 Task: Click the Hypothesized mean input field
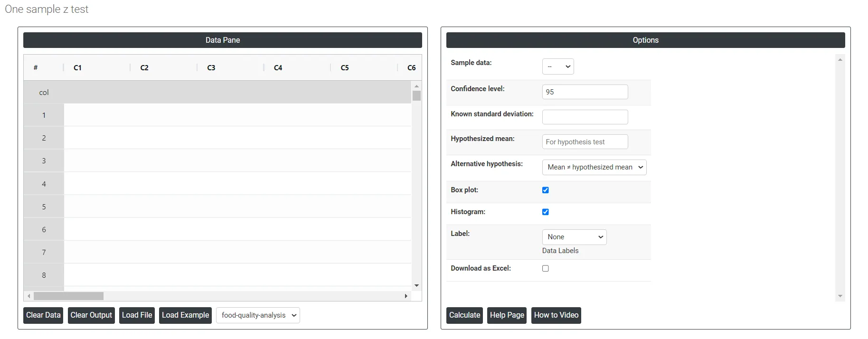pyautogui.click(x=585, y=142)
